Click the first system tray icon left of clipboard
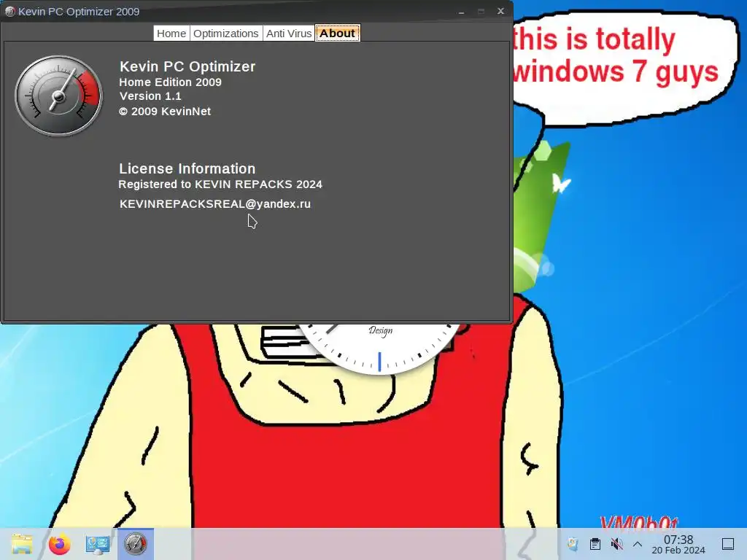Image resolution: width=747 pixels, height=560 pixels. point(573,544)
